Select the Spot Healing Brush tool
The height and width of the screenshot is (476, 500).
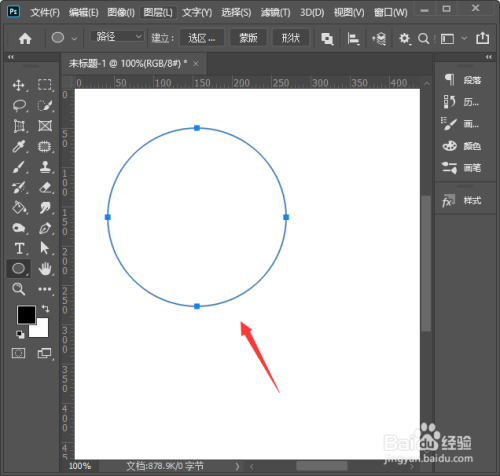[45, 146]
